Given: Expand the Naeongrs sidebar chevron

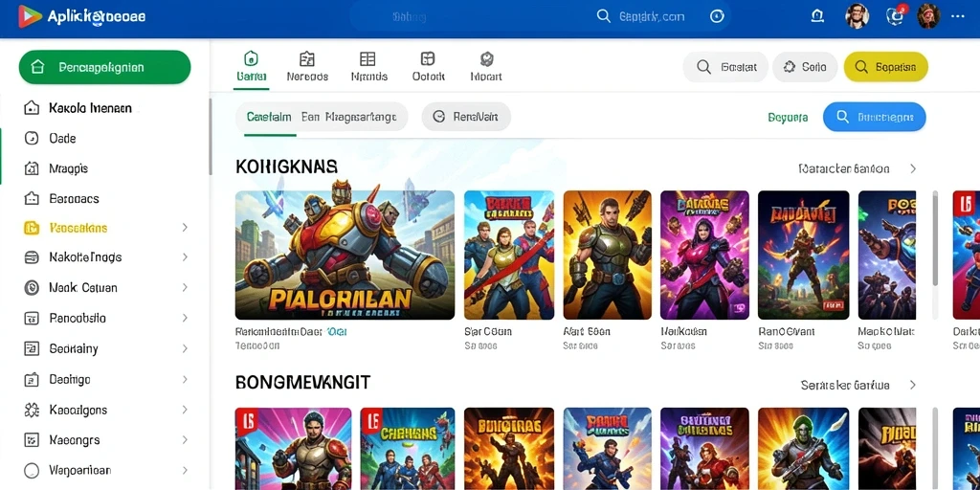Looking at the screenshot, I should [185, 440].
